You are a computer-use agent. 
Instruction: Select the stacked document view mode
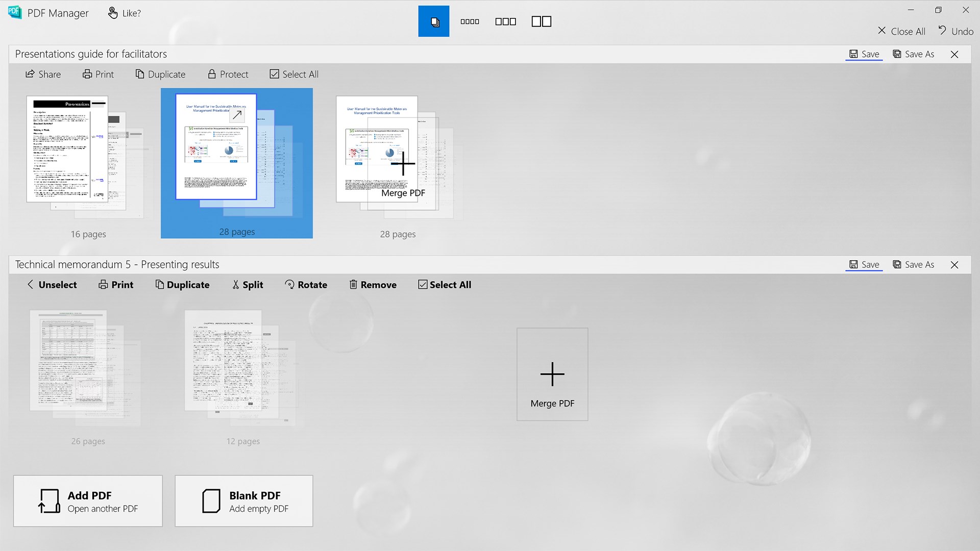[433, 21]
